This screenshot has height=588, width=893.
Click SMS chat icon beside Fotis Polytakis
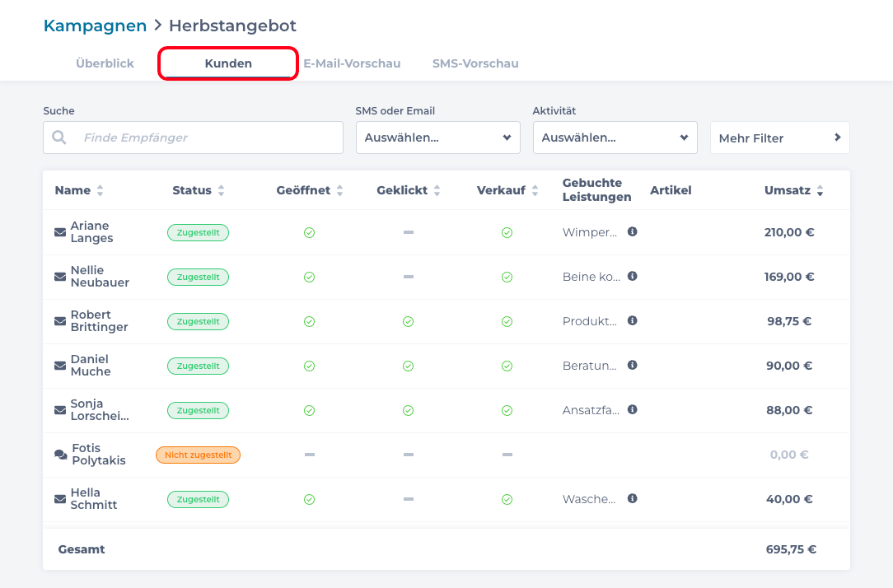(x=60, y=455)
